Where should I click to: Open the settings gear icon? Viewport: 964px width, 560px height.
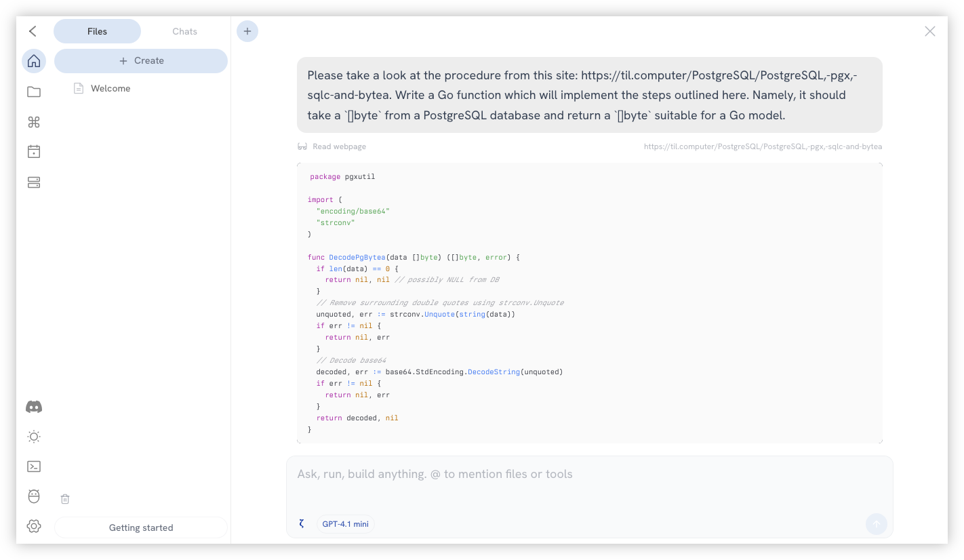34,526
